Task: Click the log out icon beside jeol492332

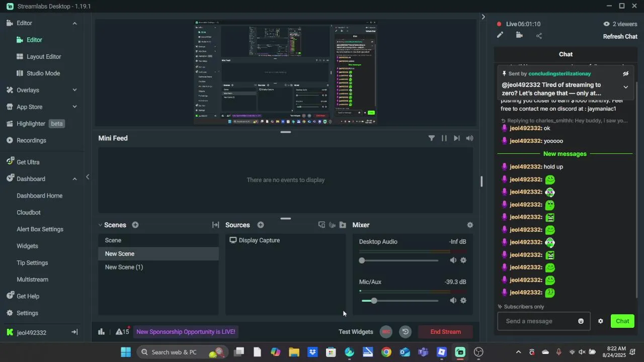Action: 74,332
